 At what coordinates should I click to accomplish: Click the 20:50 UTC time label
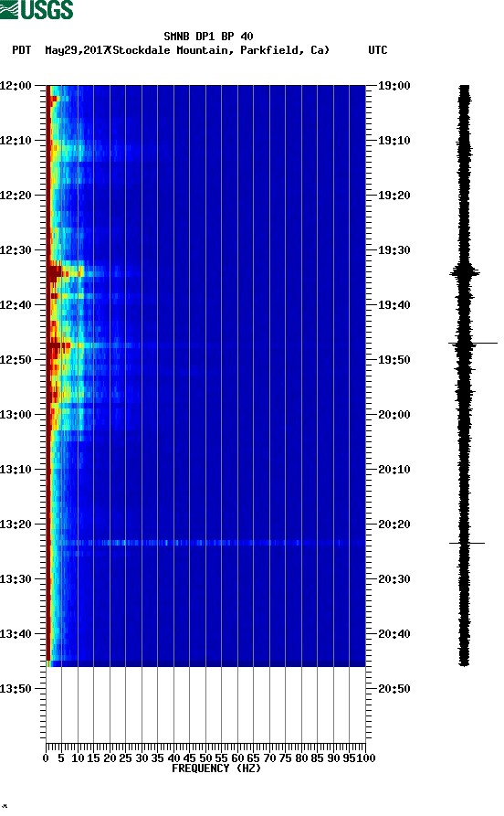click(x=394, y=689)
